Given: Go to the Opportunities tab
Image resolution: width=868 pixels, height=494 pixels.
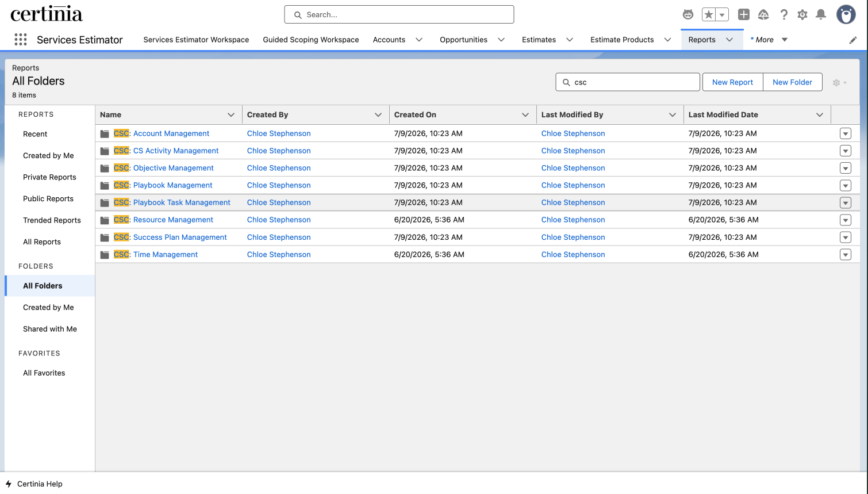Looking at the screenshot, I should (463, 40).
